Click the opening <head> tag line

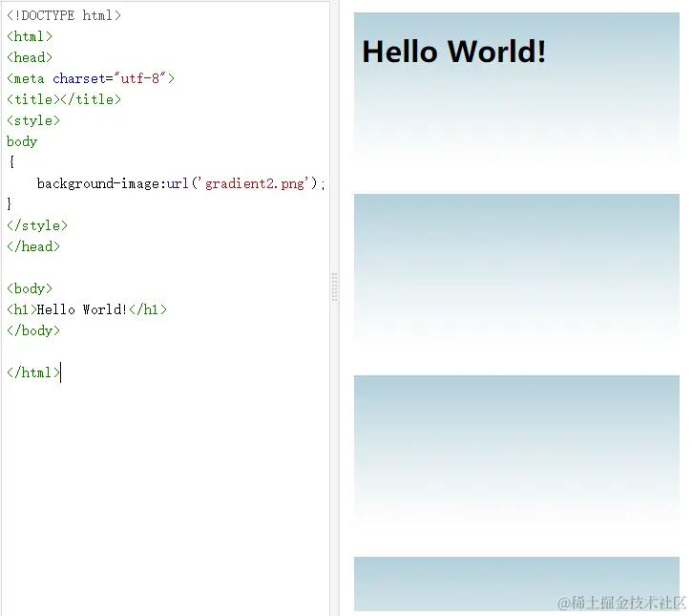[x=30, y=57]
